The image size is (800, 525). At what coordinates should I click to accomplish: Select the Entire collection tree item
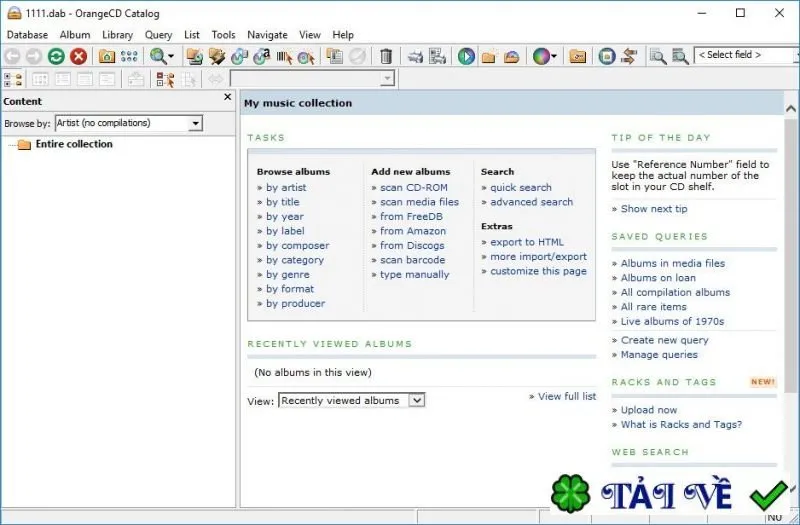[x=74, y=144]
